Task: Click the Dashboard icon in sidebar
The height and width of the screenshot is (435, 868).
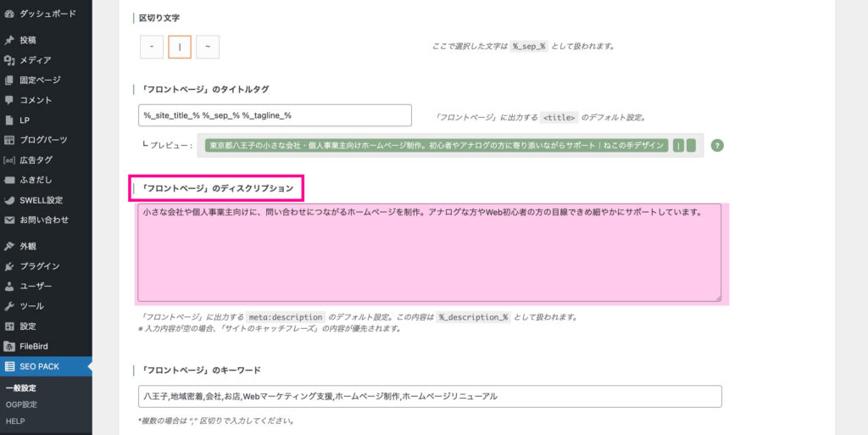Action: tap(9, 14)
